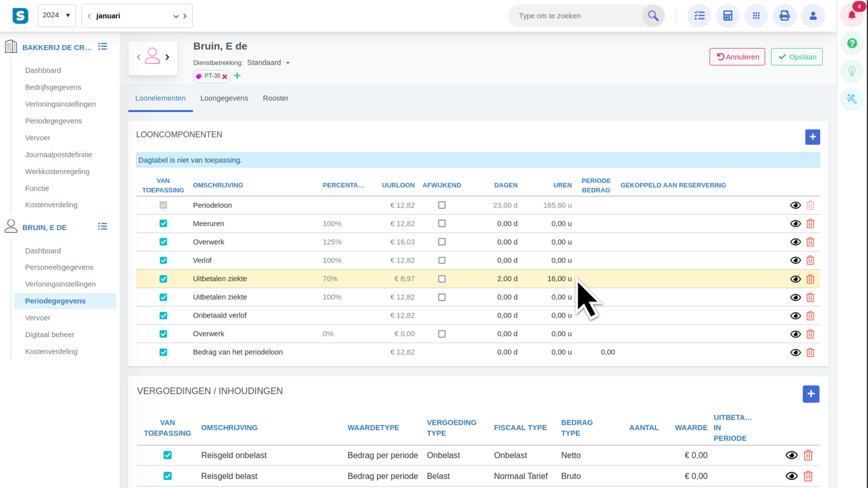Add a new vergoeding or inhouding
Viewport: 868px width, 488px height.
[x=811, y=394]
